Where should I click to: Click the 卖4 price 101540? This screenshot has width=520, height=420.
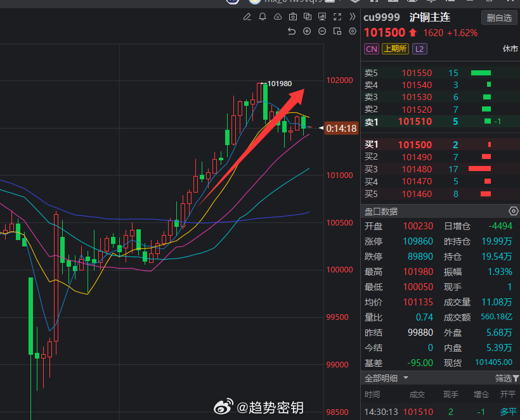[417, 85]
